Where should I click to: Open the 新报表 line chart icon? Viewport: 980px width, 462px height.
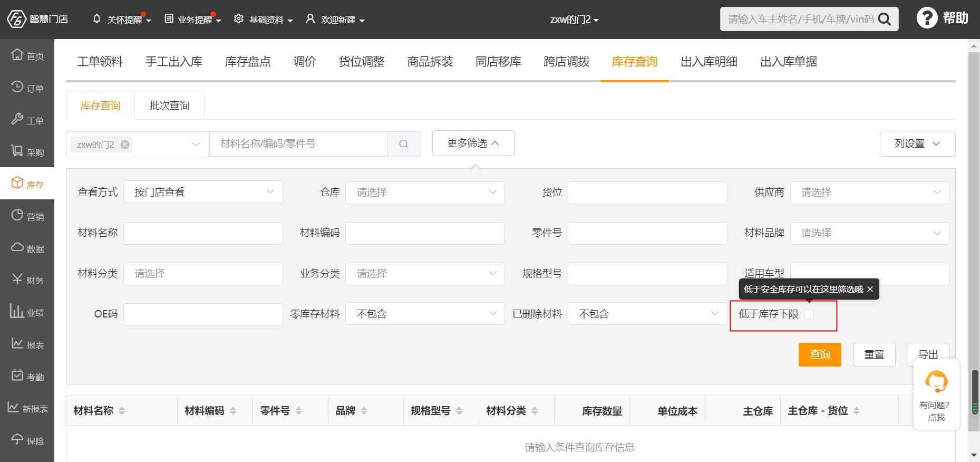13,407
